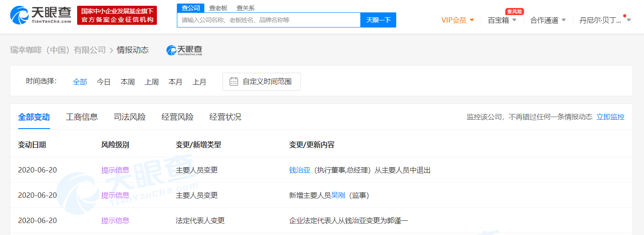The image size is (644, 235).
Task: Filter time by 上月
Action: pos(199,82)
